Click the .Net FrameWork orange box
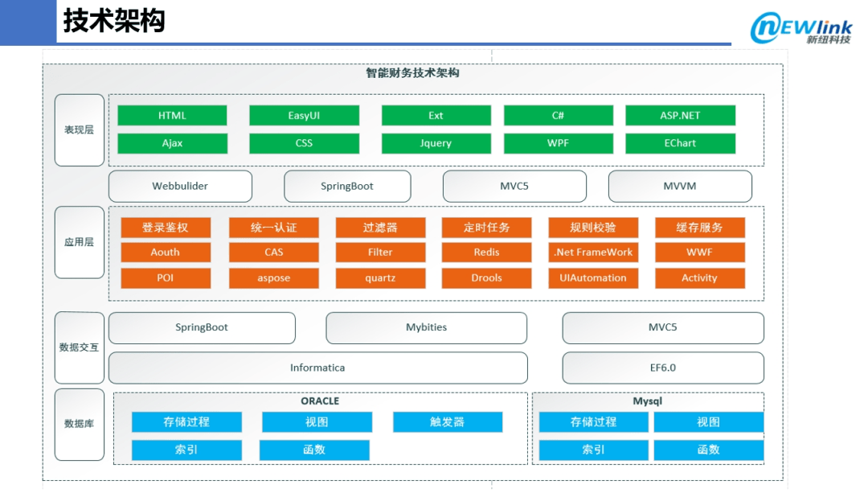 click(593, 253)
